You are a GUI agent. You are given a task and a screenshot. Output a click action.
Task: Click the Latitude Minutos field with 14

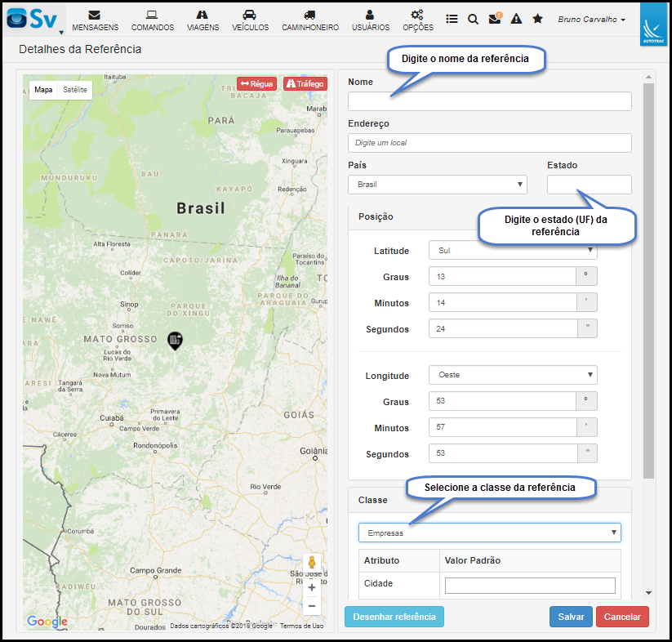(x=502, y=302)
